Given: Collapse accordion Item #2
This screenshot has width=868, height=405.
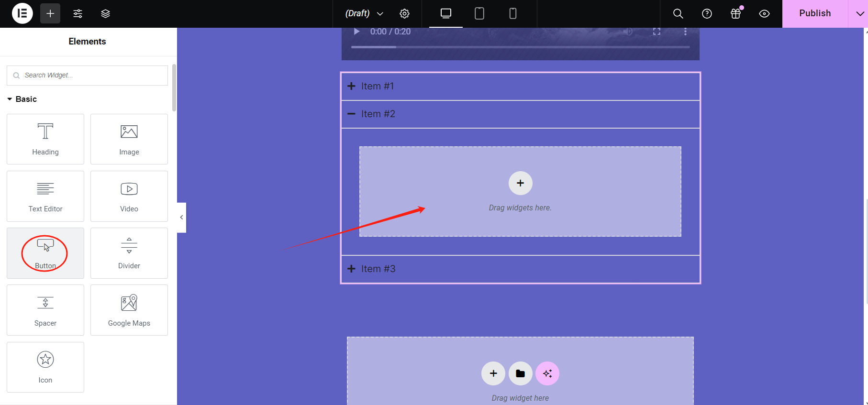Looking at the screenshot, I should (378, 114).
